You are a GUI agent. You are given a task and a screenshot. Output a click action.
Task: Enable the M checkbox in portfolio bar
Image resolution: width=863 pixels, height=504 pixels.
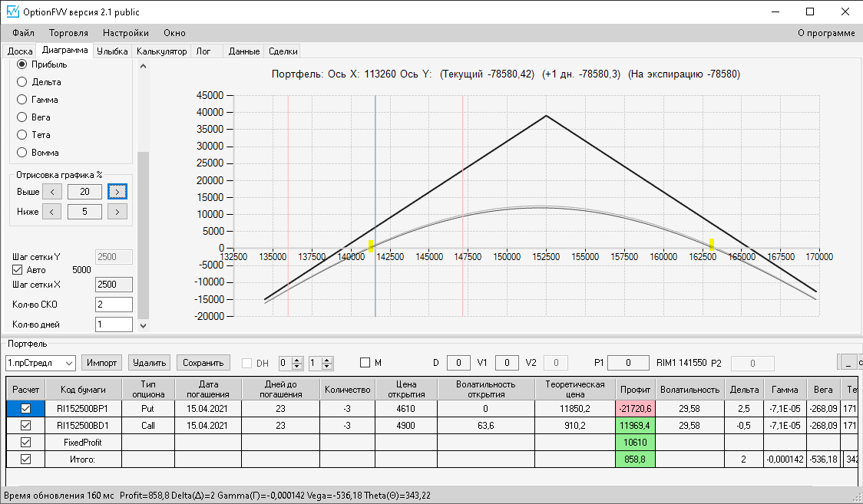[x=365, y=362]
